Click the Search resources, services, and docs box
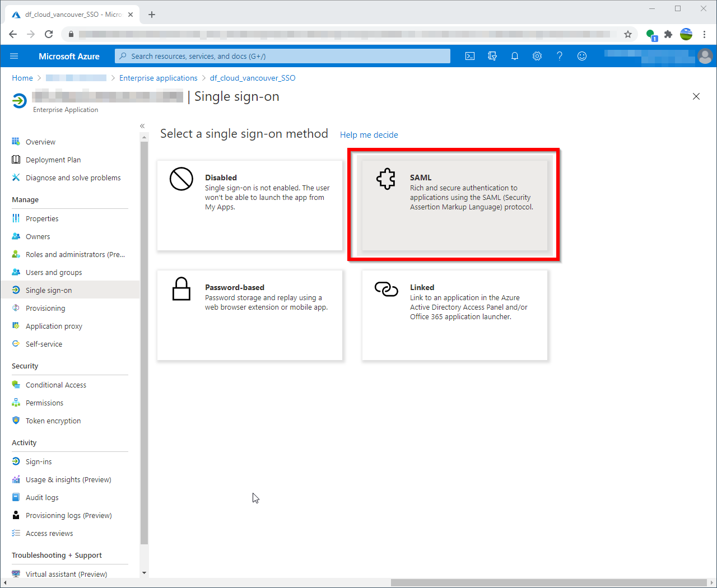This screenshot has height=588, width=717. pyautogui.click(x=282, y=56)
